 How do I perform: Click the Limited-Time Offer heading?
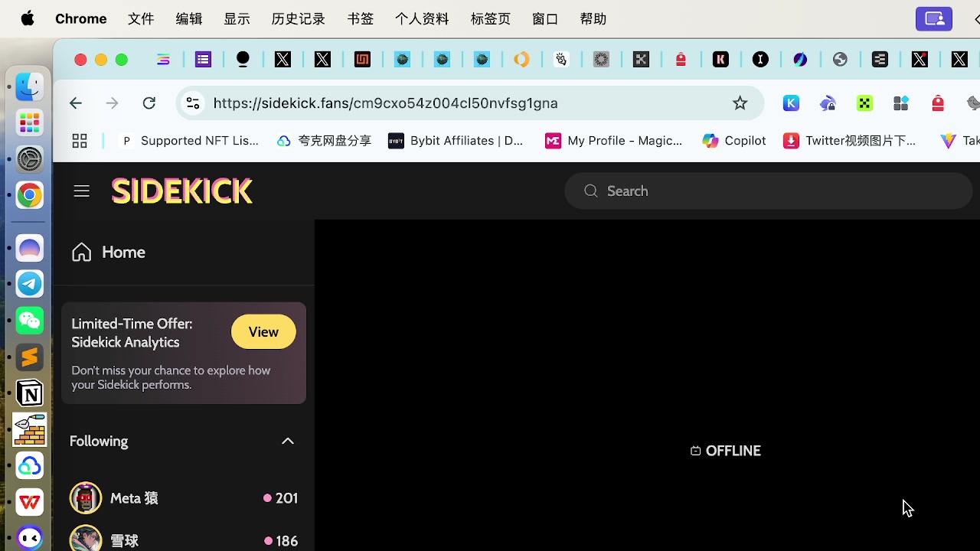132,333
